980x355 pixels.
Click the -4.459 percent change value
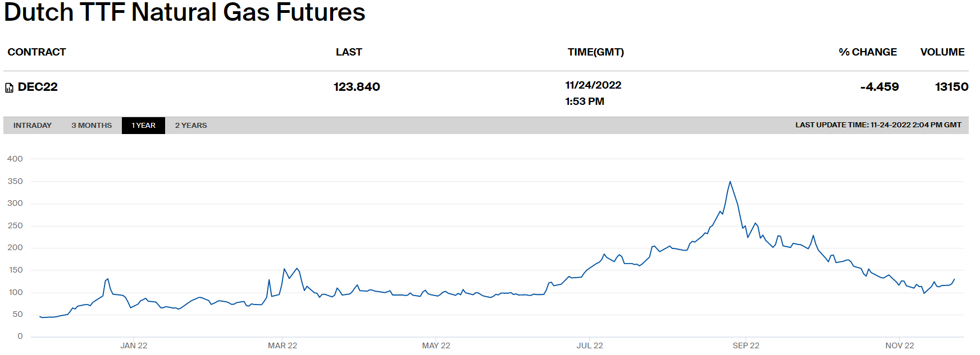(x=879, y=87)
